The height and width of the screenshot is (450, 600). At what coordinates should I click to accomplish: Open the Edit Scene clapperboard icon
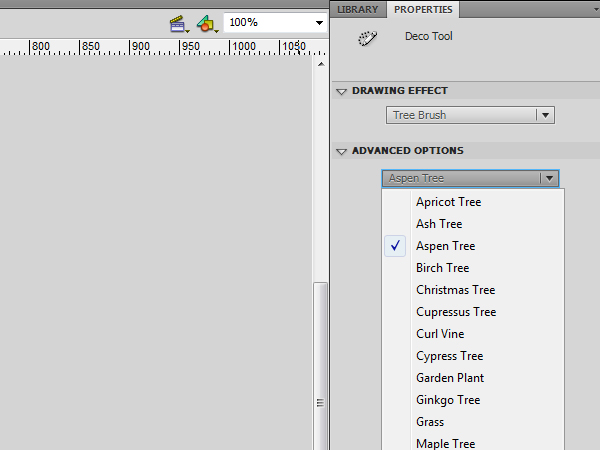179,24
